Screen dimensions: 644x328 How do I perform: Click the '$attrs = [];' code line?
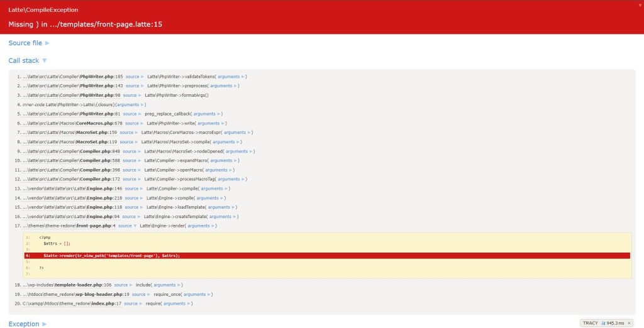57,243
